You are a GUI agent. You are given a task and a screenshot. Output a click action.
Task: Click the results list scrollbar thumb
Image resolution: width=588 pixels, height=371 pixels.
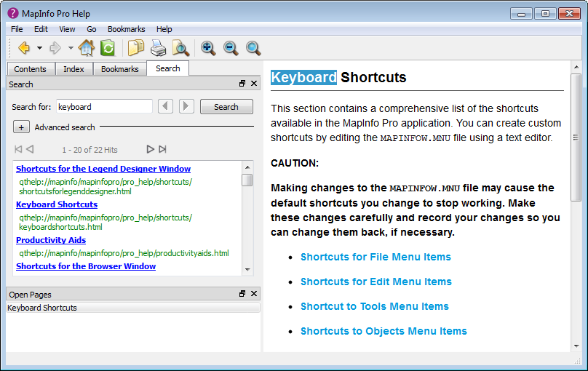pyautogui.click(x=247, y=180)
